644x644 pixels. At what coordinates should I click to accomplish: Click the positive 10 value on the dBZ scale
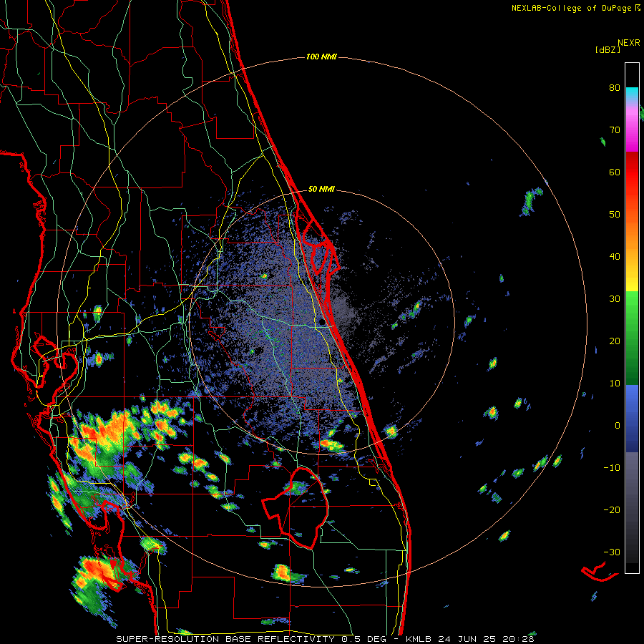(615, 384)
